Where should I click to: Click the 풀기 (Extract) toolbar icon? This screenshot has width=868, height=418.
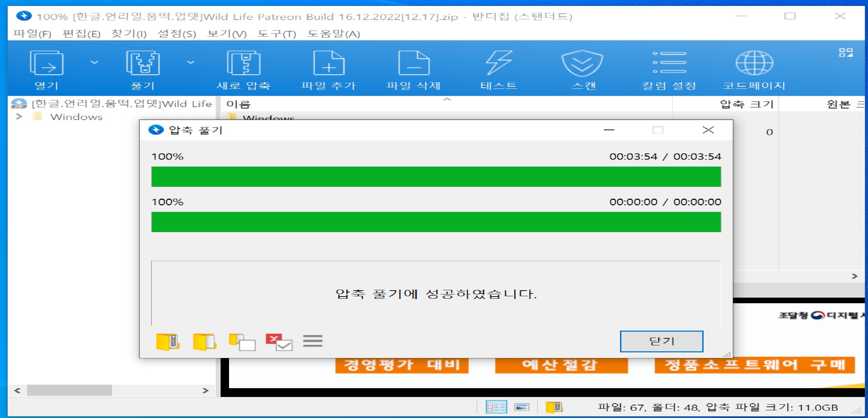[x=143, y=63]
